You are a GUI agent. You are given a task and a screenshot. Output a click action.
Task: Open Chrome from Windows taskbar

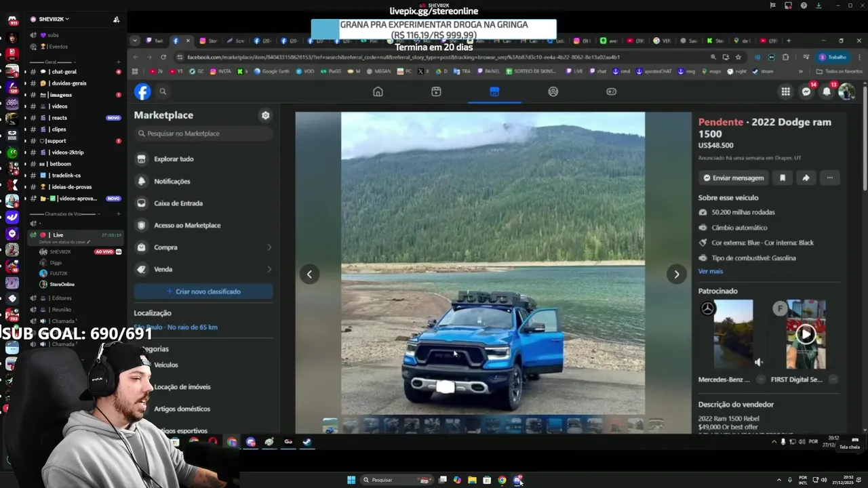(x=502, y=480)
